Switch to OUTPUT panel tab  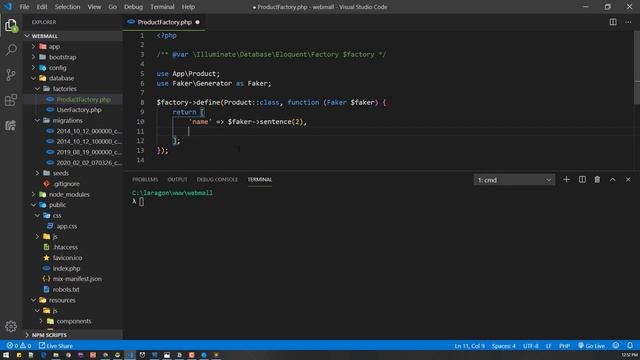coord(177,180)
